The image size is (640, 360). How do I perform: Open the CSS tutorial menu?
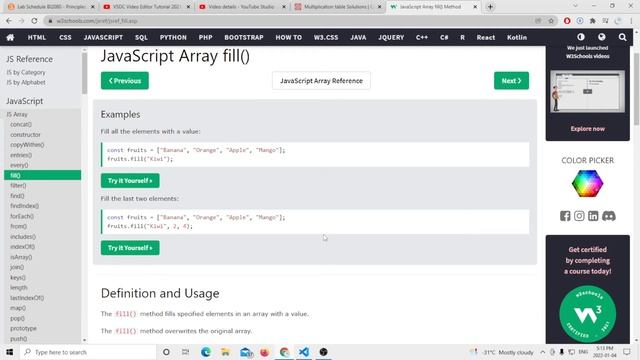pos(65,37)
